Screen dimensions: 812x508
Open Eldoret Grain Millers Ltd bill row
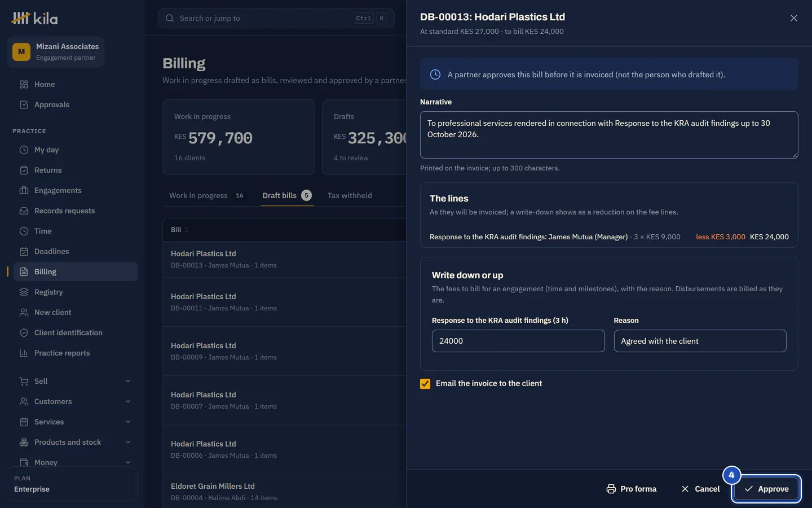pyautogui.click(x=284, y=492)
